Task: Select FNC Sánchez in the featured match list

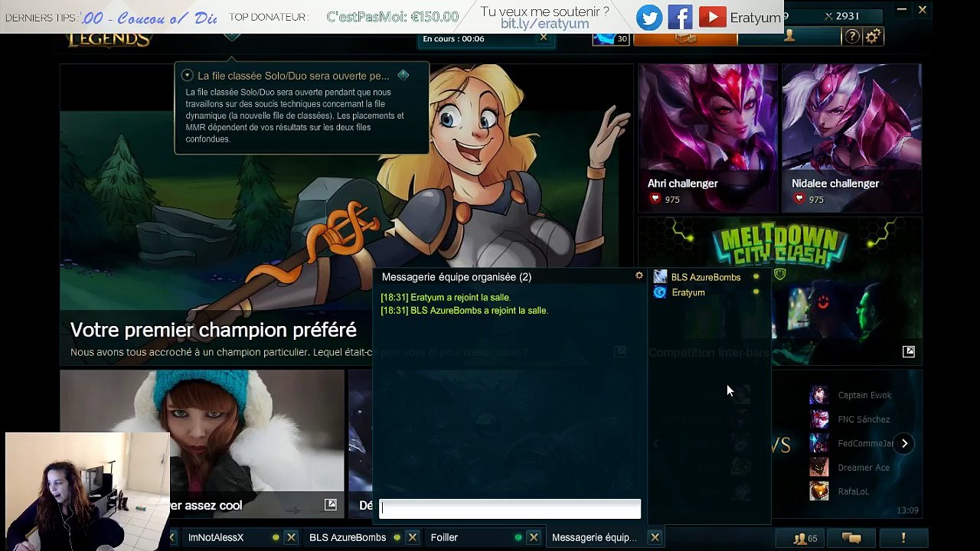Action: point(864,419)
